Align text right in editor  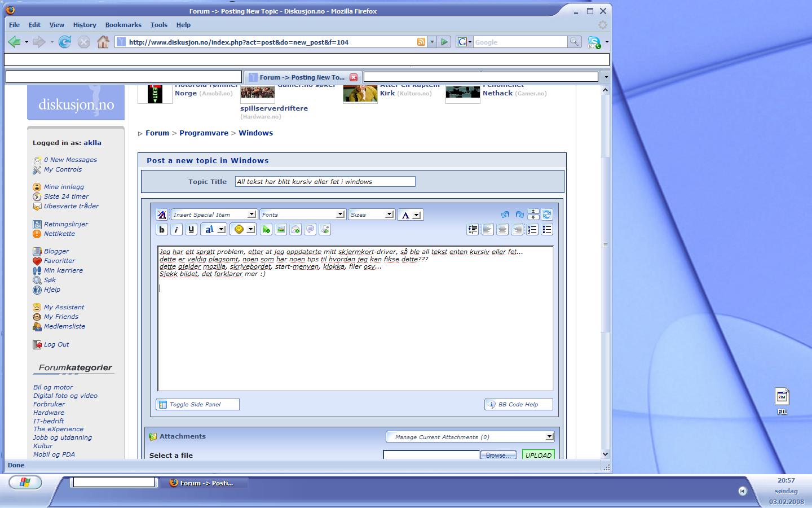coord(517,229)
